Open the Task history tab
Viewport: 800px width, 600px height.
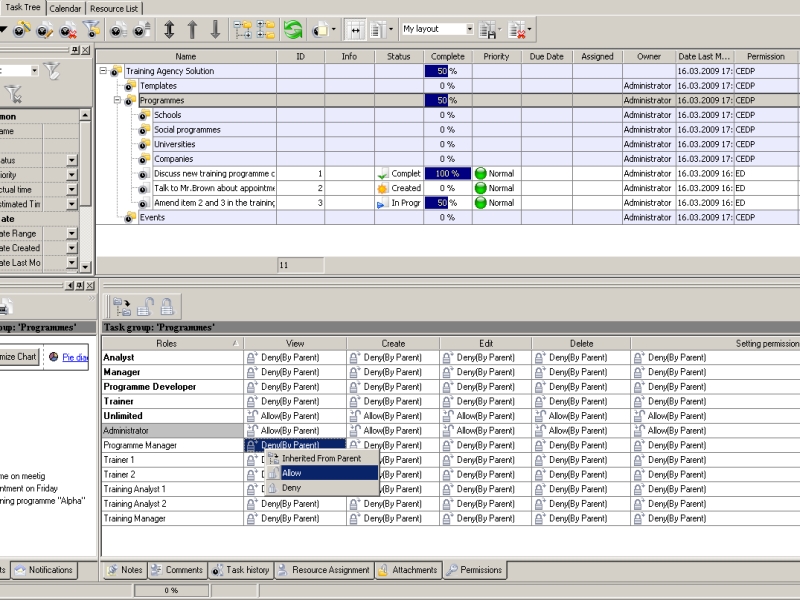pyautogui.click(x=241, y=570)
